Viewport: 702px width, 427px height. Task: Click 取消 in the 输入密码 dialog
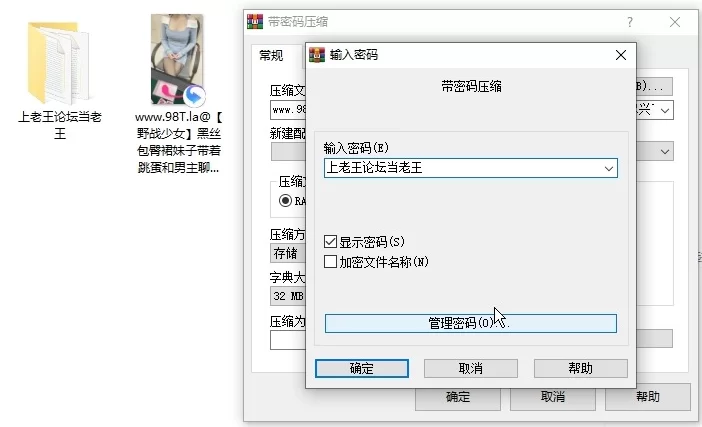pos(471,368)
